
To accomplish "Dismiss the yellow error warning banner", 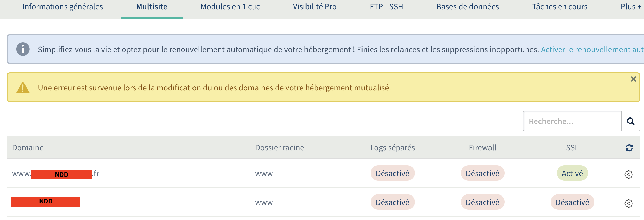I will tap(633, 79).
